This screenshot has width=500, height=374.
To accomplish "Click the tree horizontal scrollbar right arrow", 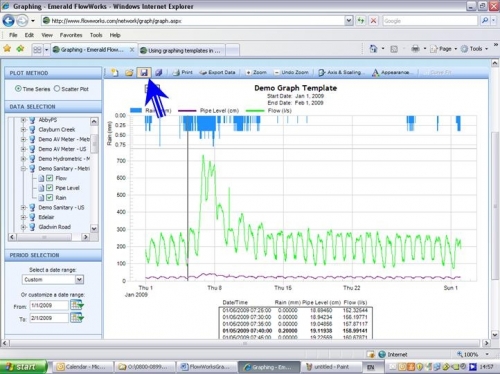I will pos(85,237).
